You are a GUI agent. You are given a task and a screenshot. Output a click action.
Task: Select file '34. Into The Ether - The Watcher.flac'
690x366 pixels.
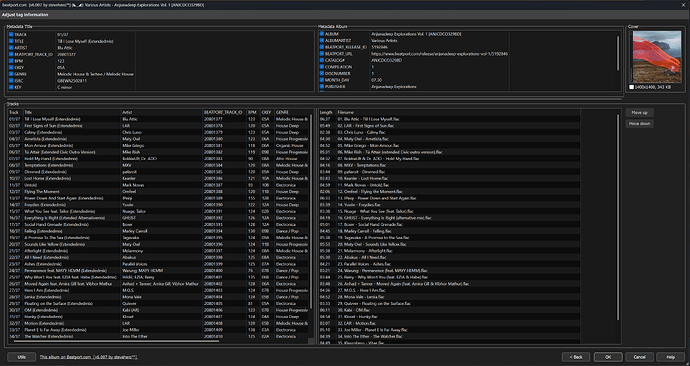(x=449, y=337)
